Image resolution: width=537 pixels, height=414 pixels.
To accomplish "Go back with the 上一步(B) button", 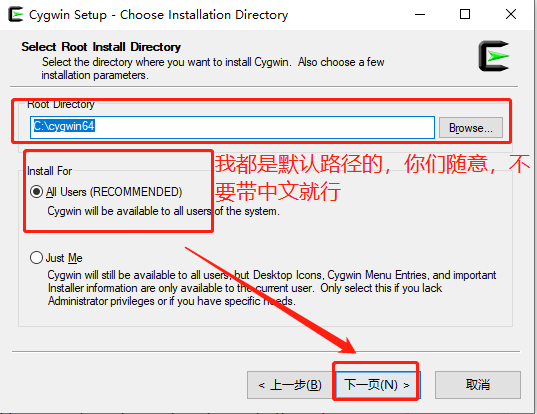I will tap(290, 385).
